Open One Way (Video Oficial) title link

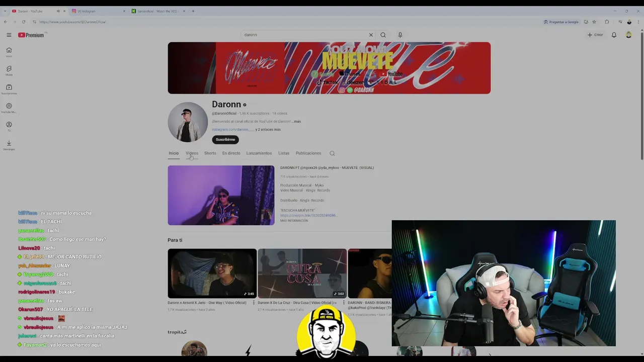[207, 303]
